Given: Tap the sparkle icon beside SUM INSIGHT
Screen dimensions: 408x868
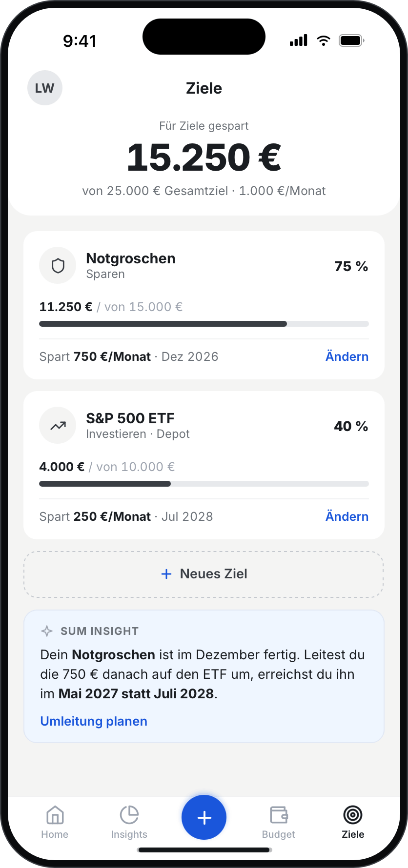Looking at the screenshot, I should click(47, 631).
